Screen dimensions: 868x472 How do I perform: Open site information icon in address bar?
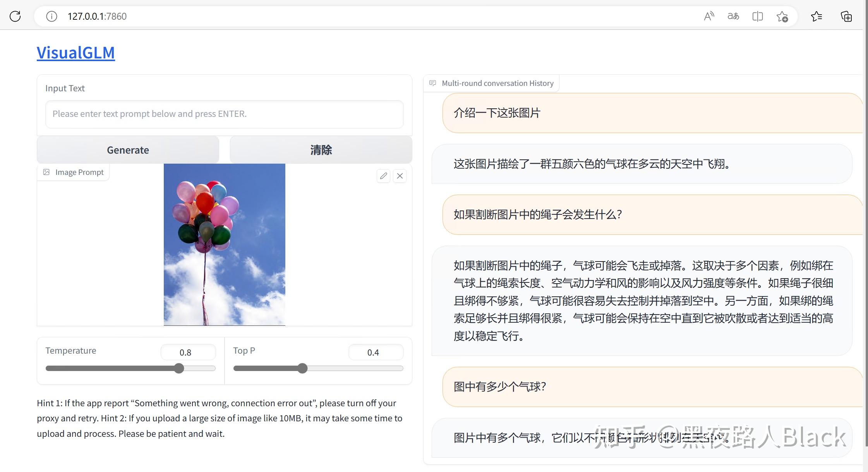click(x=51, y=16)
